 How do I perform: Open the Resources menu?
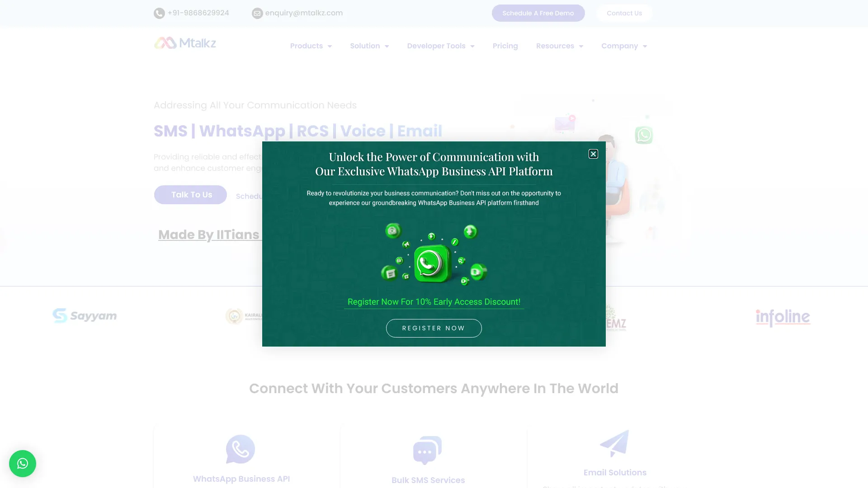(x=559, y=45)
